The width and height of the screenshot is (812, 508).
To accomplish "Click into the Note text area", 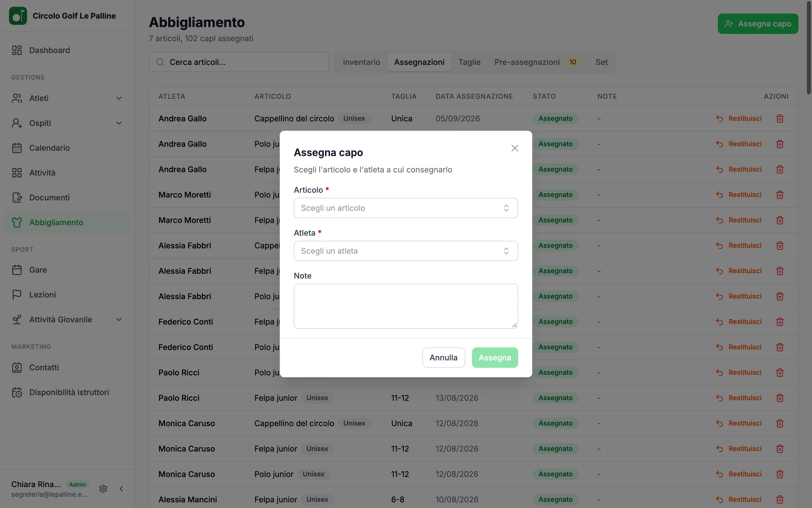I will point(406,306).
